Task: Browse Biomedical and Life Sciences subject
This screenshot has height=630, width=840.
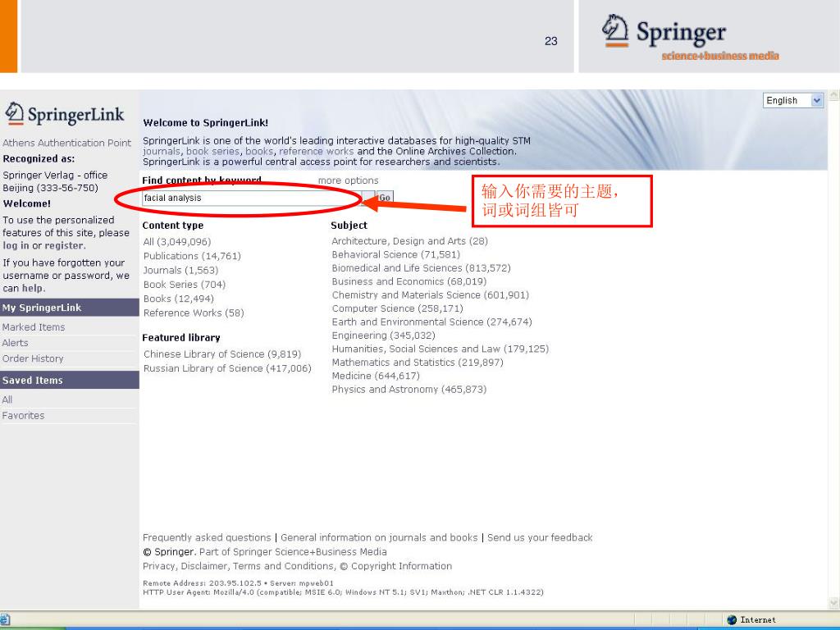Action: pos(421,268)
